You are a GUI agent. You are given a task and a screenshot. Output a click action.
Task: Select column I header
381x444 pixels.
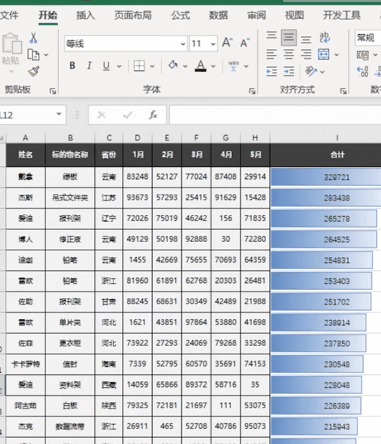click(337, 138)
